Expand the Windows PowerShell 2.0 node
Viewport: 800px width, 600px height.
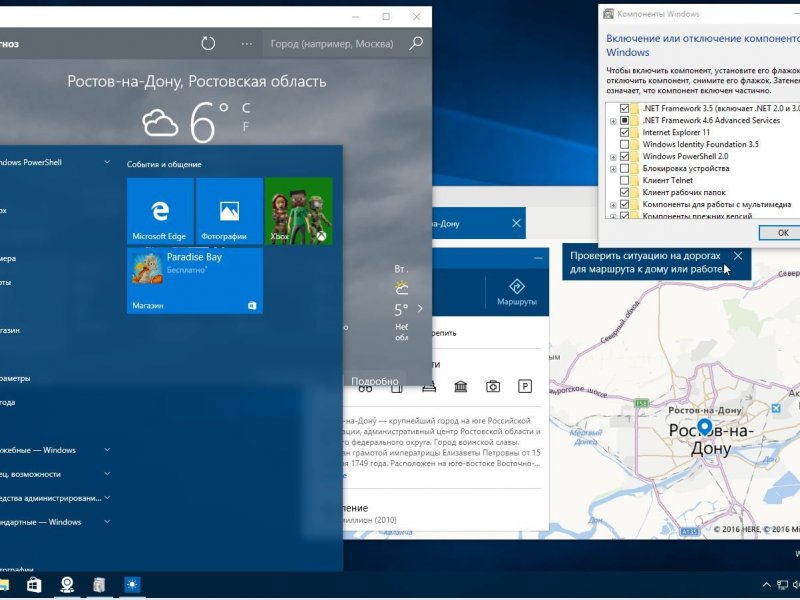pyautogui.click(x=613, y=157)
